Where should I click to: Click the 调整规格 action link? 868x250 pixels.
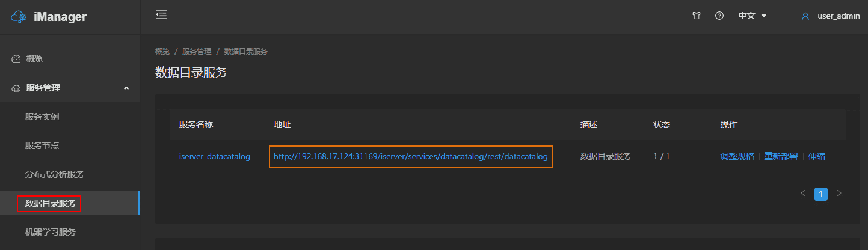(x=737, y=156)
